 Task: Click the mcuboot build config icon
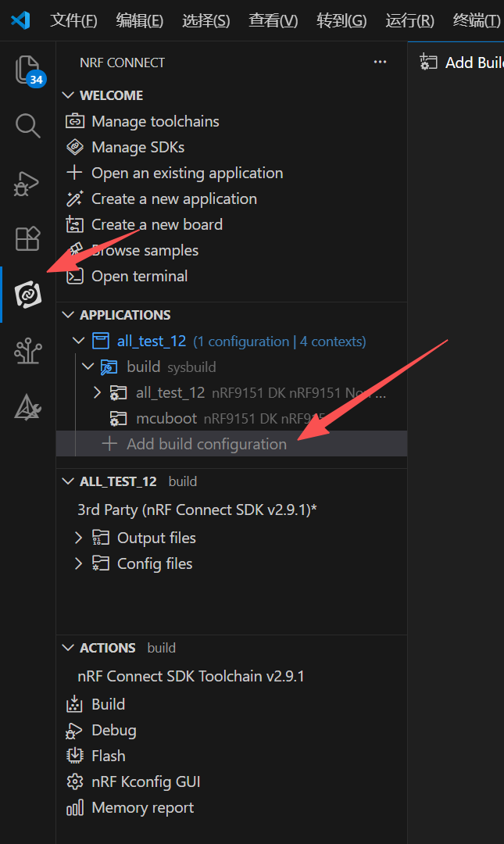[x=118, y=418]
